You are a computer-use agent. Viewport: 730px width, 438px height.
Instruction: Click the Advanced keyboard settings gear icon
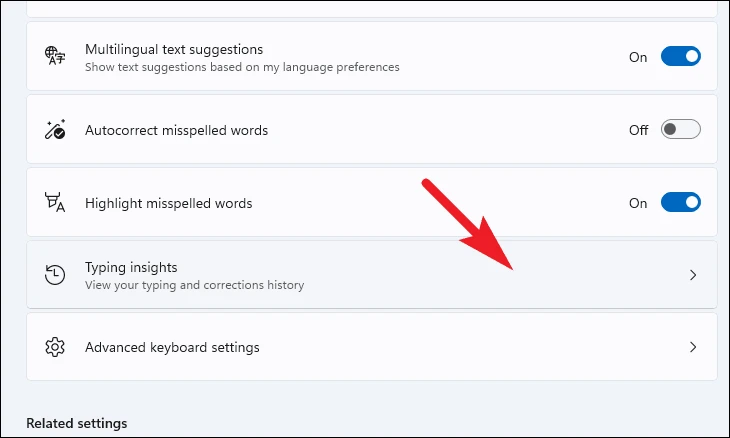(x=55, y=347)
